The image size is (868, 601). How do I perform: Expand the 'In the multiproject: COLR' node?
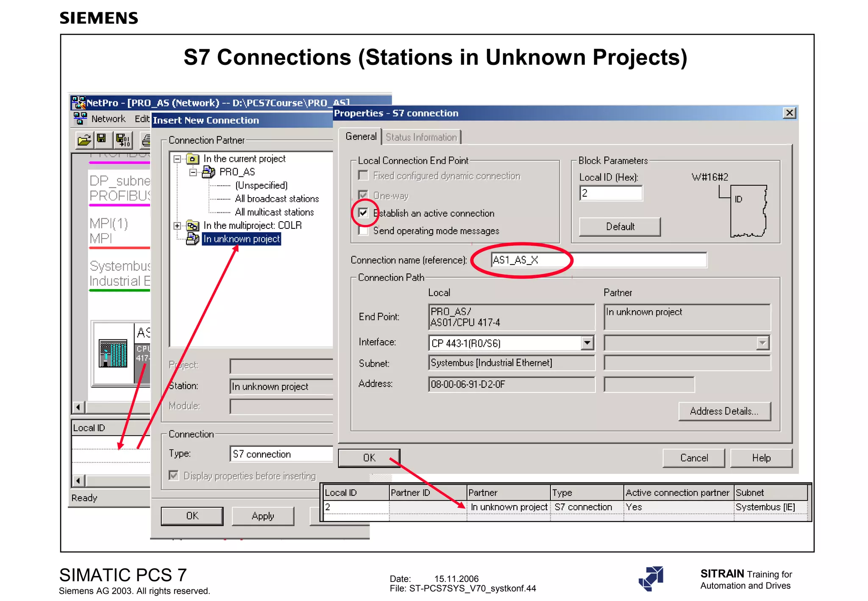point(177,225)
